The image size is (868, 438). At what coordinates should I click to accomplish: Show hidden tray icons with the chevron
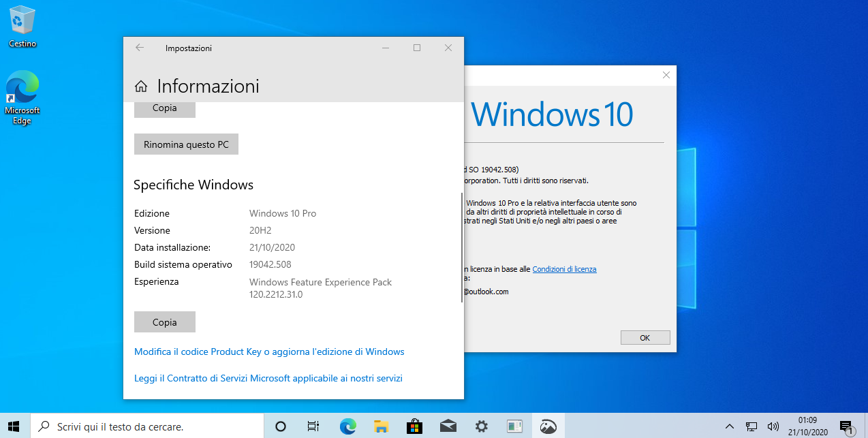[x=730, y=426]
